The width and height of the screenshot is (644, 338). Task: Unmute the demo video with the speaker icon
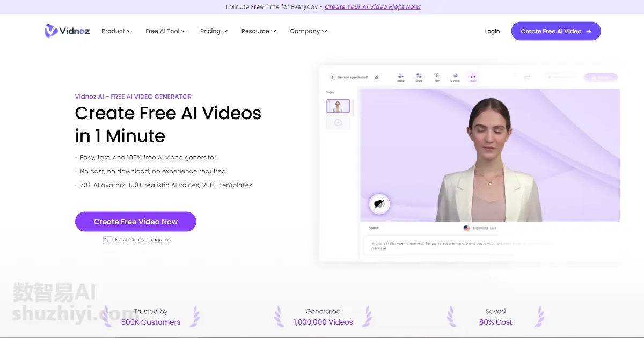379,204
